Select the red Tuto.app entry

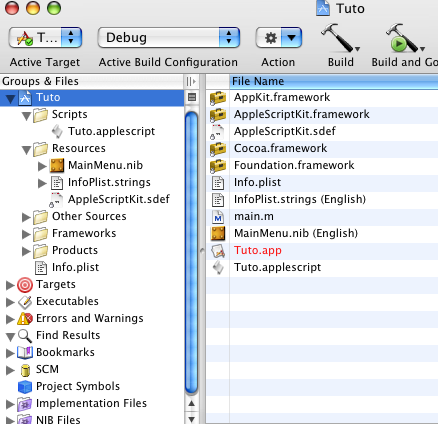(x=258, y=250)
